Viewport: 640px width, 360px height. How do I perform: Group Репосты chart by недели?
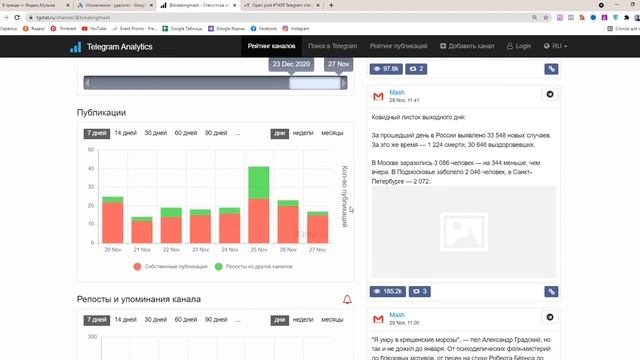[x=303, y=320]
